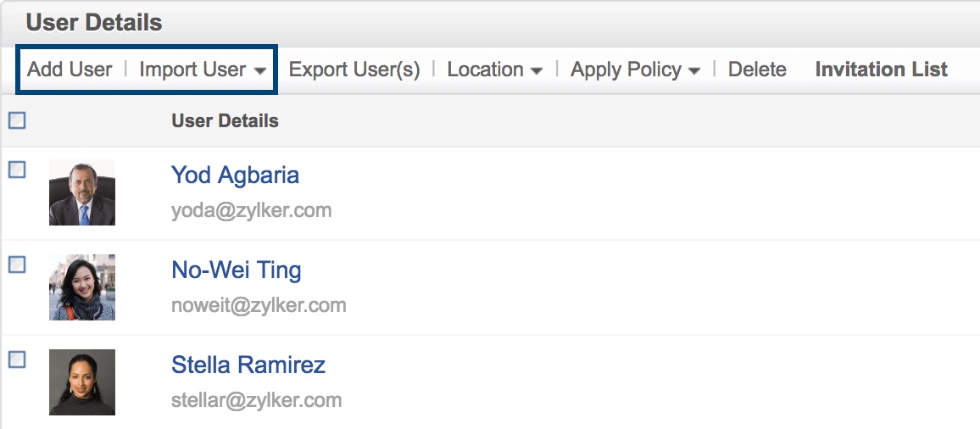
Task: Open the Invitation List tab
Action: pyautogui.click(x=881, y=70)
